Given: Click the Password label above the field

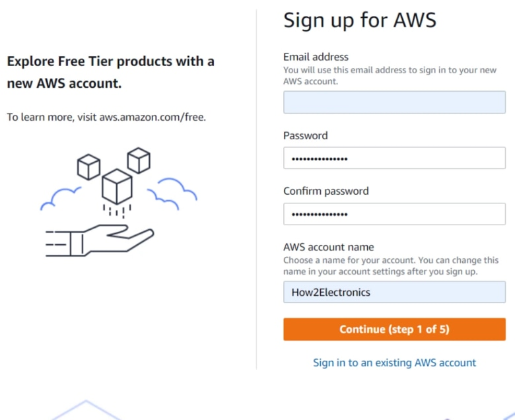Looking at the screenshot, I should [x=306, y=135].
